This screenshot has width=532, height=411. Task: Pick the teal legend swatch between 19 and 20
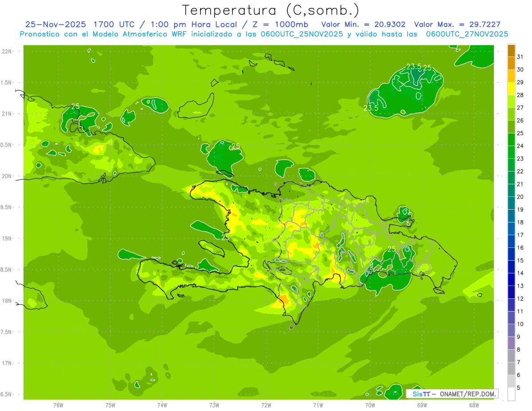click(x=511, y=203)
